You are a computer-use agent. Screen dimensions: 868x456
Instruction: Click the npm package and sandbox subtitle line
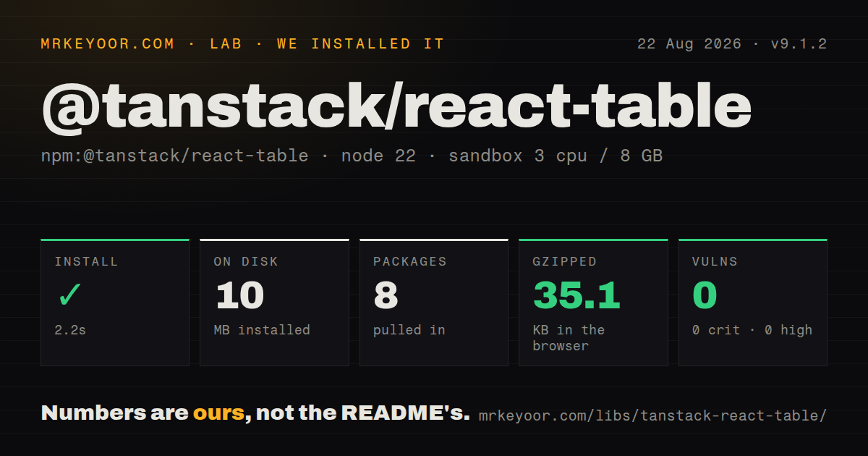point(352,156)
